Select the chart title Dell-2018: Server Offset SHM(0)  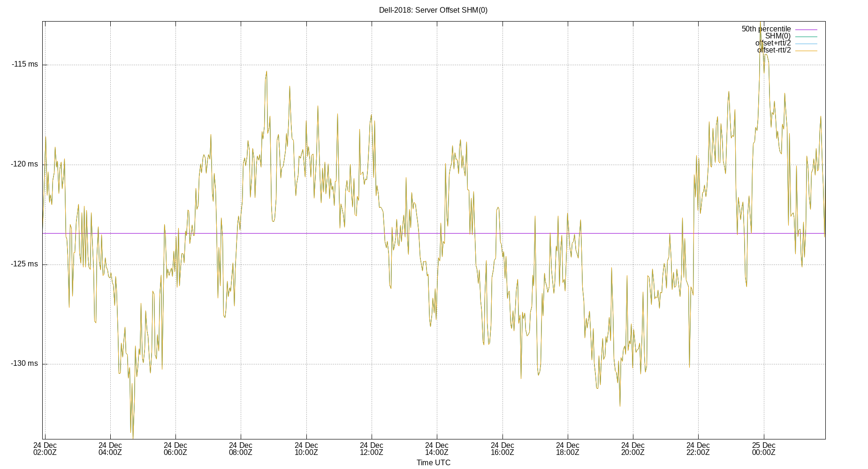[x=434, y=9]
